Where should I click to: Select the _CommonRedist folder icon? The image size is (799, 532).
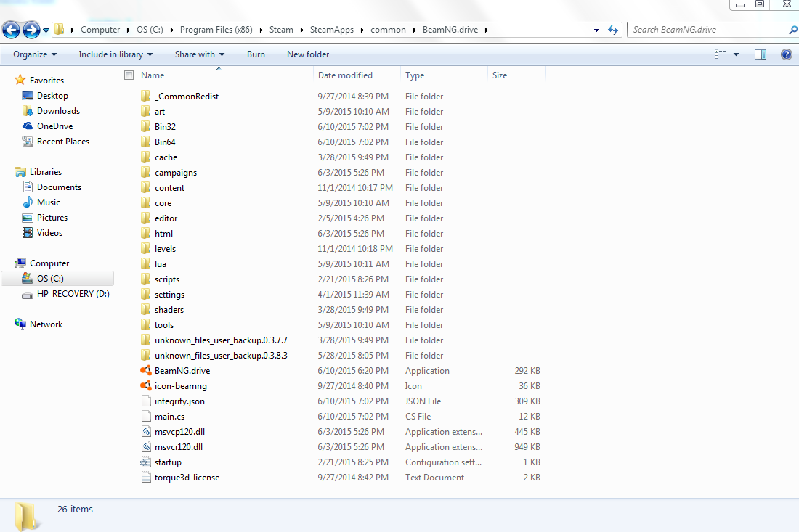146,96
